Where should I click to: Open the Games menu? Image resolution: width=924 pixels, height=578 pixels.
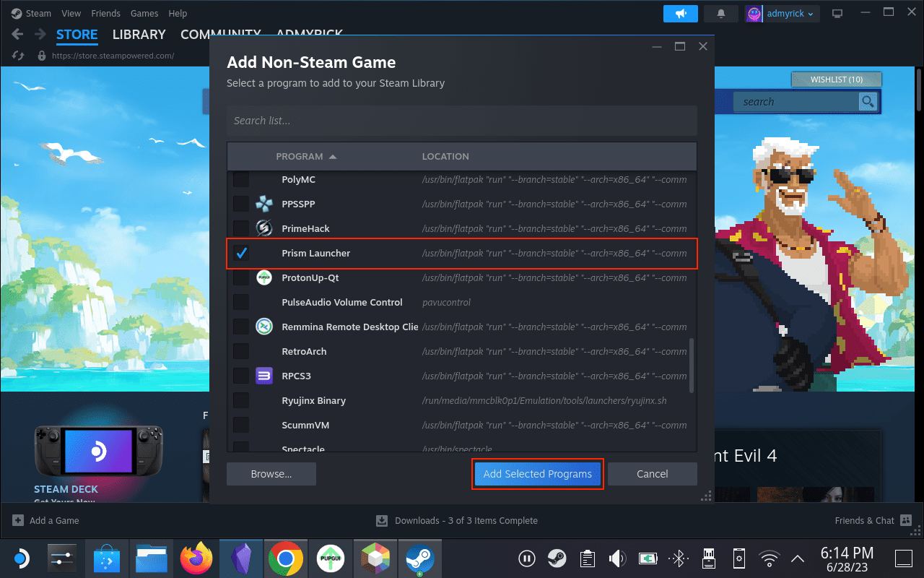point(144,13)
